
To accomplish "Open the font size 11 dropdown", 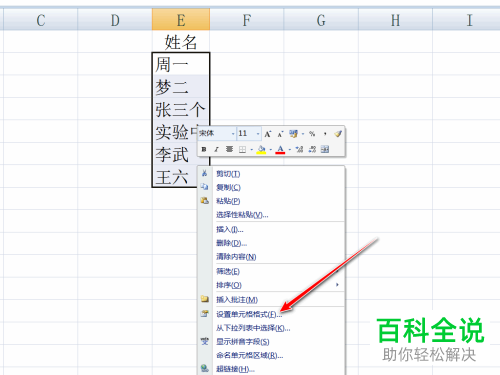I will [x=258, y=134].
